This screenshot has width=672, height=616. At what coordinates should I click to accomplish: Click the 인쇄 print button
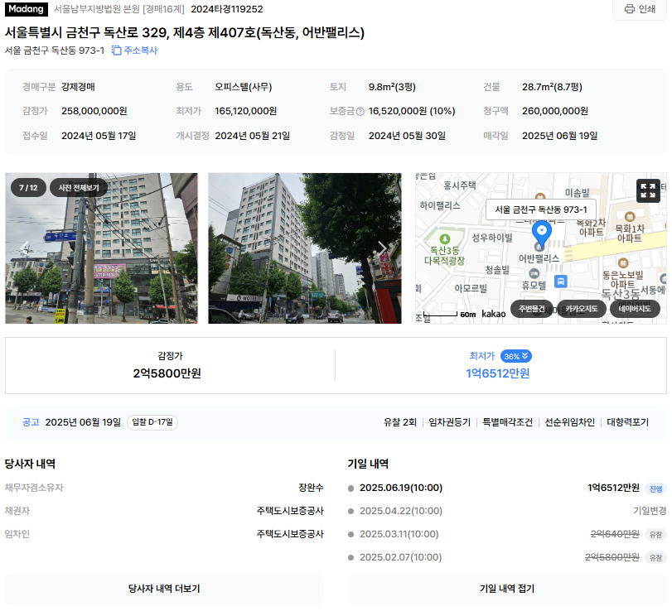pos(640,9)
